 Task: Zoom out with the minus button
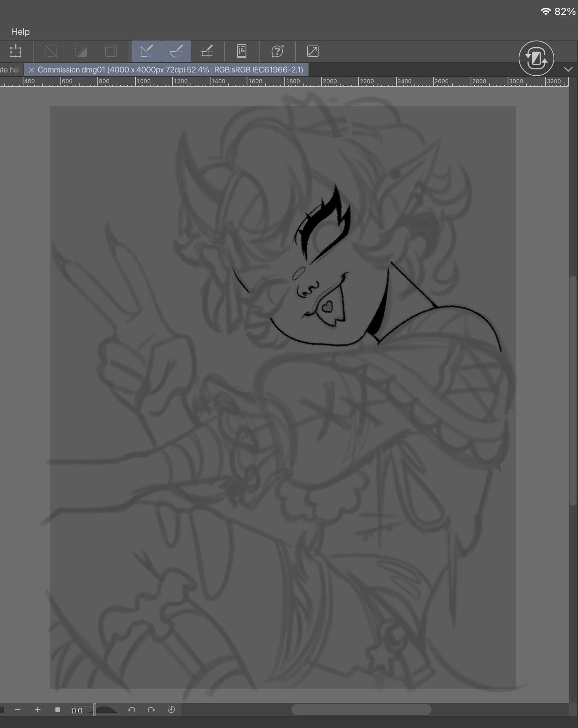pyautogui.click(x=18, y=709)
